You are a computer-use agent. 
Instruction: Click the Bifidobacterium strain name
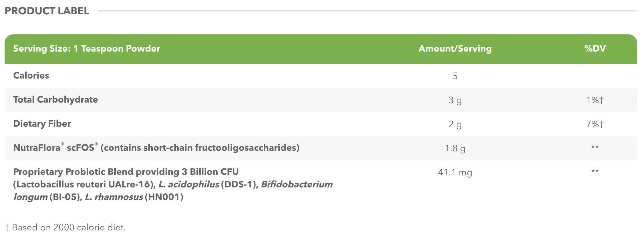297,184
